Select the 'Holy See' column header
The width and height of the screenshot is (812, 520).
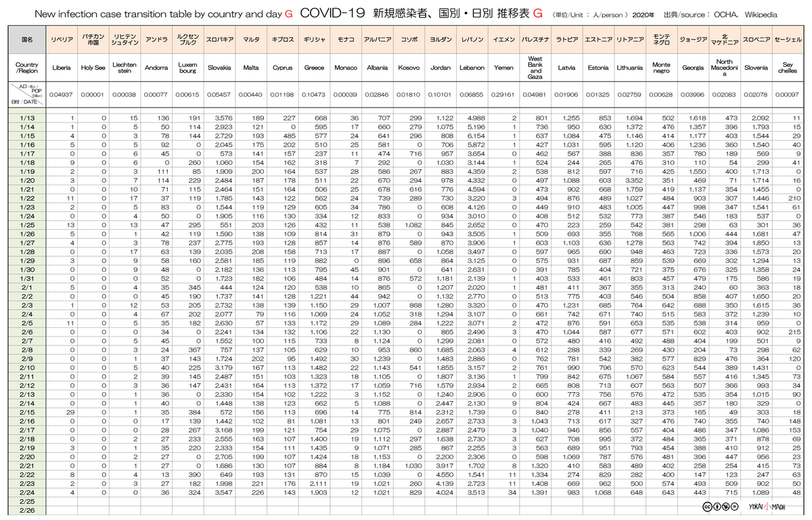[x=93, y=68]
